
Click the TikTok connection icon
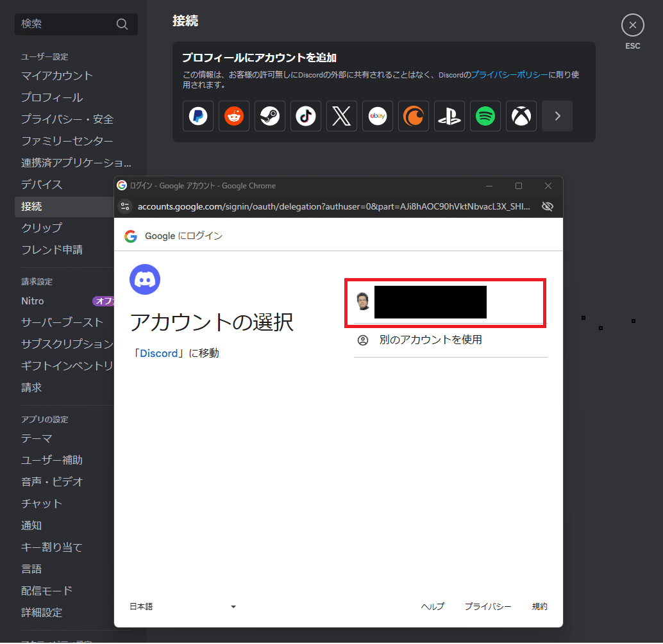click(306, 116)
